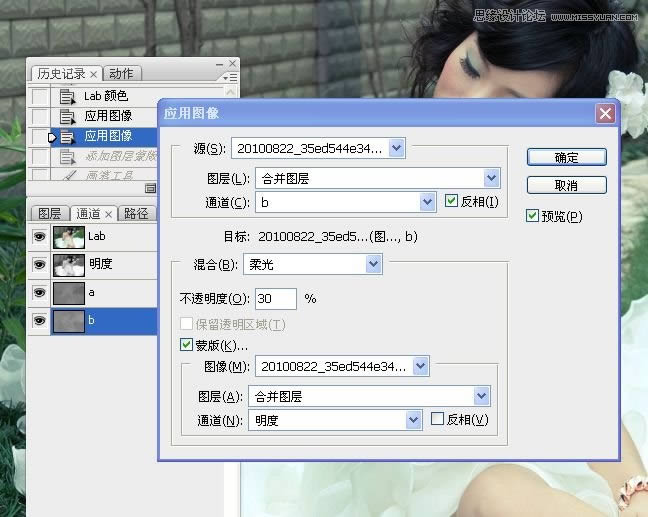Hide the 明度 channel eye icon
The height and width of the screenshot is (517, 648).
point(39,265)
